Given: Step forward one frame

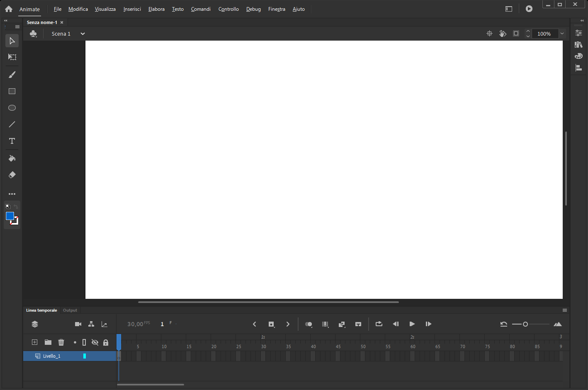Looking at the screenshot, I should coord(429,324).
